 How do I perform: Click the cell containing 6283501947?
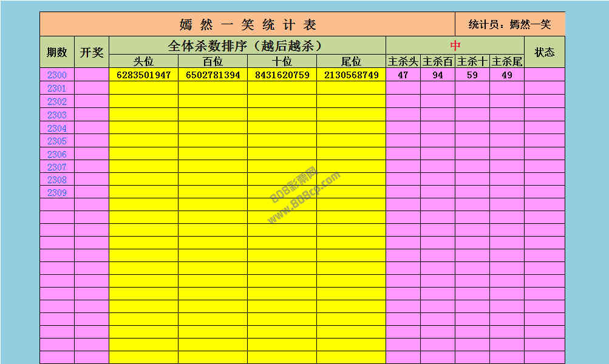pyautogui.click(x=143, y=75)
